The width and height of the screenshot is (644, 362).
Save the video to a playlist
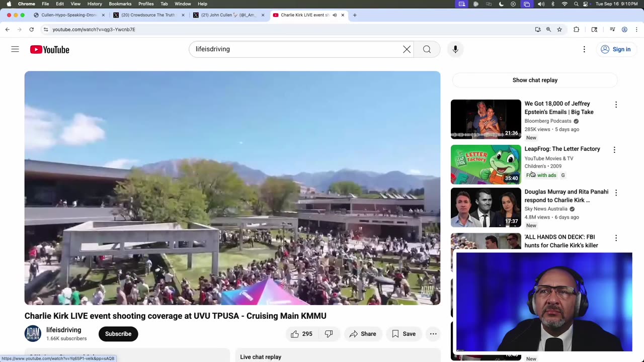coord(404,334)
